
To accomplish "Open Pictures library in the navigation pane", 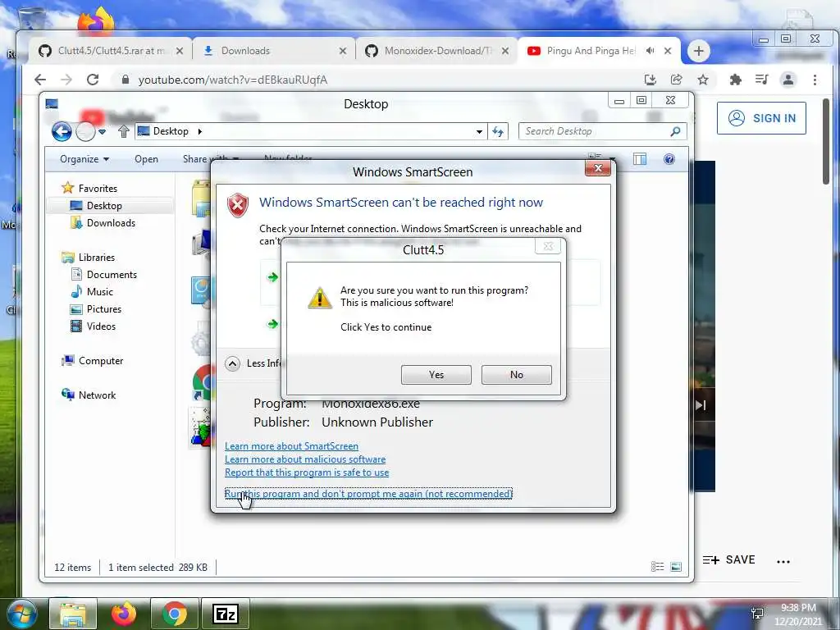I will coord(103,309).
